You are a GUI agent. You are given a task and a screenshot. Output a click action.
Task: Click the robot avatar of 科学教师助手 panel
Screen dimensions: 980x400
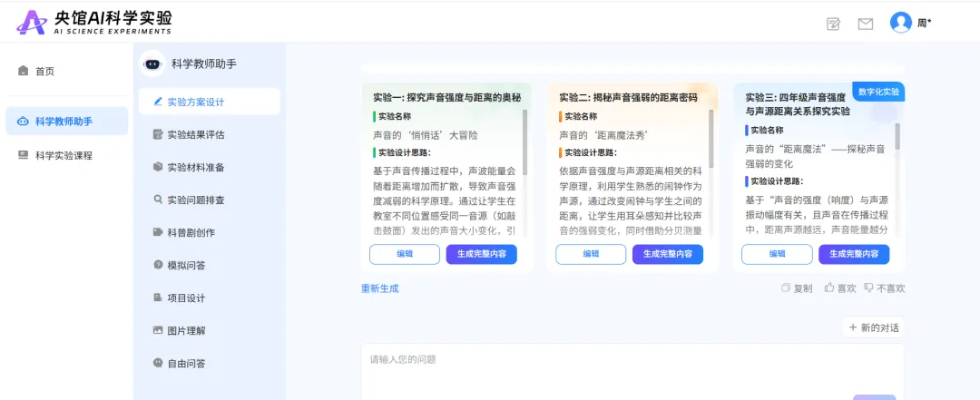point(152,63)
